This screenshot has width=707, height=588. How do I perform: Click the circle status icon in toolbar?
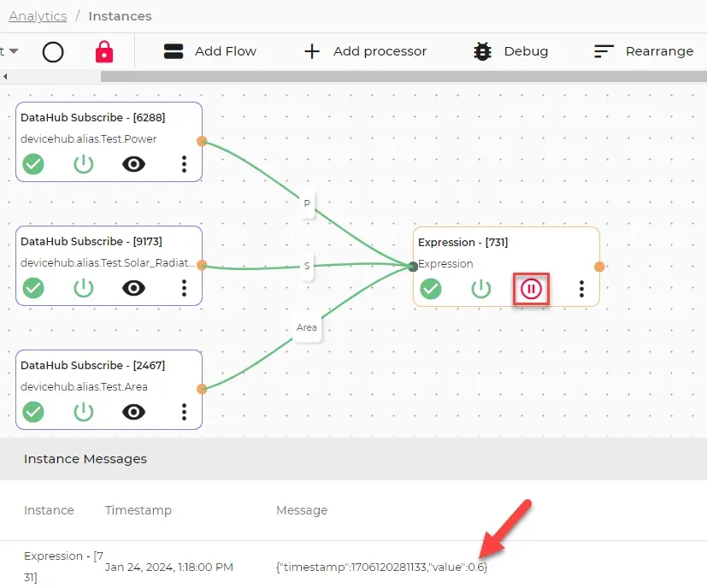click(x=53, y=52)
